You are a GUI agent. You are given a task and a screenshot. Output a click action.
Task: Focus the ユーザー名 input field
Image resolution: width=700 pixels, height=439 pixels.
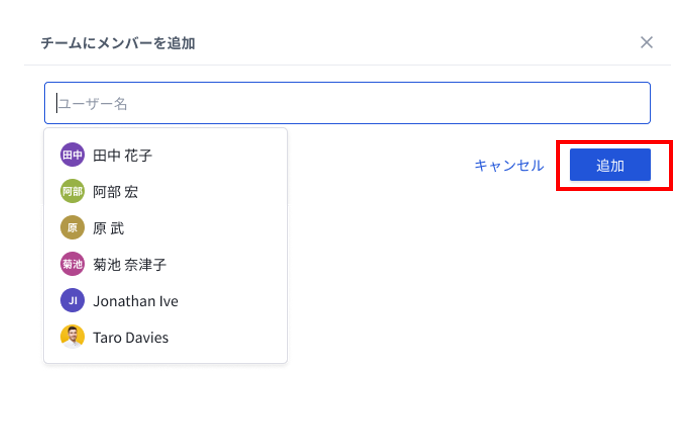(347, 103)
